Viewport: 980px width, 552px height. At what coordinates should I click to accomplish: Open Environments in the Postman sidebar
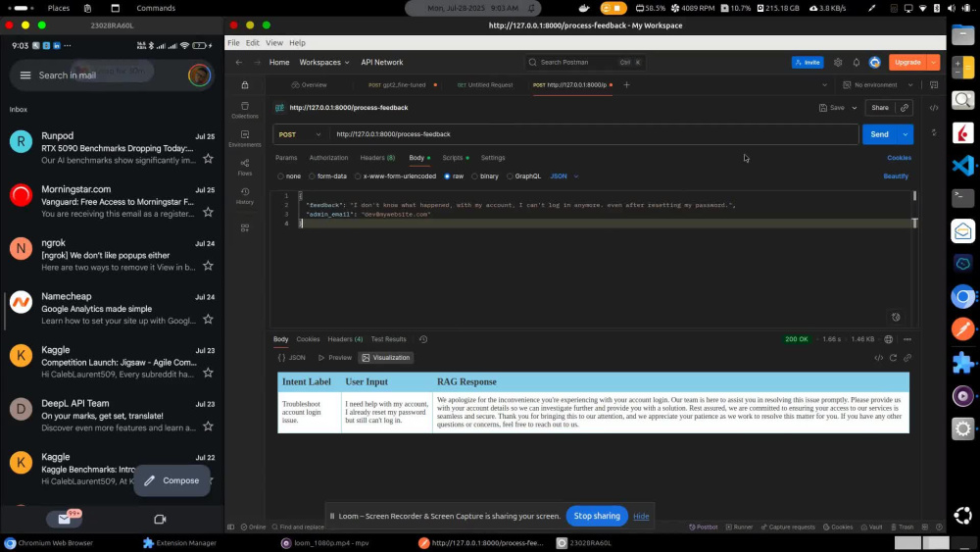click(x=244, y=139)
